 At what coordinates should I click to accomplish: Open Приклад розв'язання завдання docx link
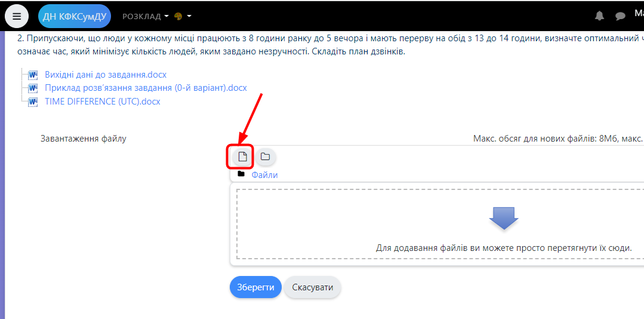click(x=146, y=88)
